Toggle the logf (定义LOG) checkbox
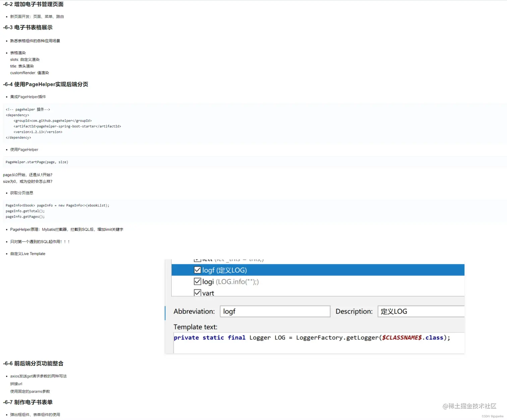507x420 pixels. [198, 270]
